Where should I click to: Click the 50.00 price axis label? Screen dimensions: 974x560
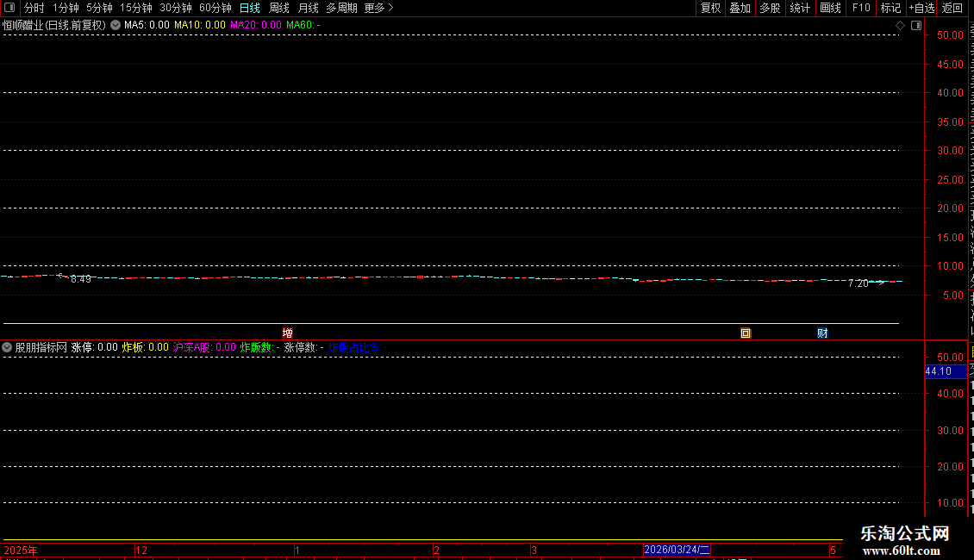pos(951,35)
